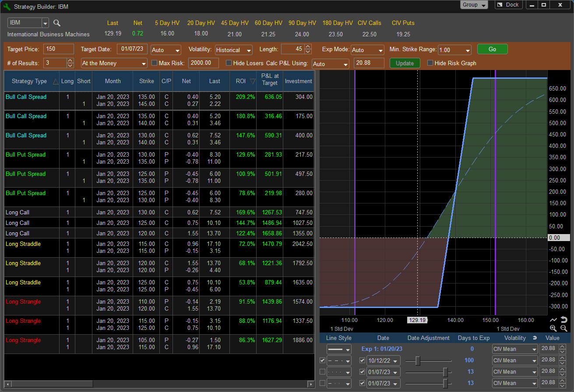
Task: Click the table scrollbar left arrow
Action: (x=7, y=385)
